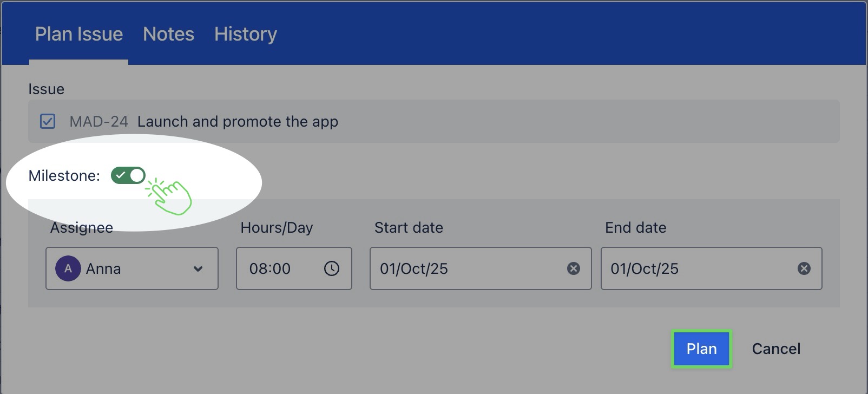This screenshot has height=394, width=868.
Task: Toggle the Milestone switch
Action: (x=128, y=175)
